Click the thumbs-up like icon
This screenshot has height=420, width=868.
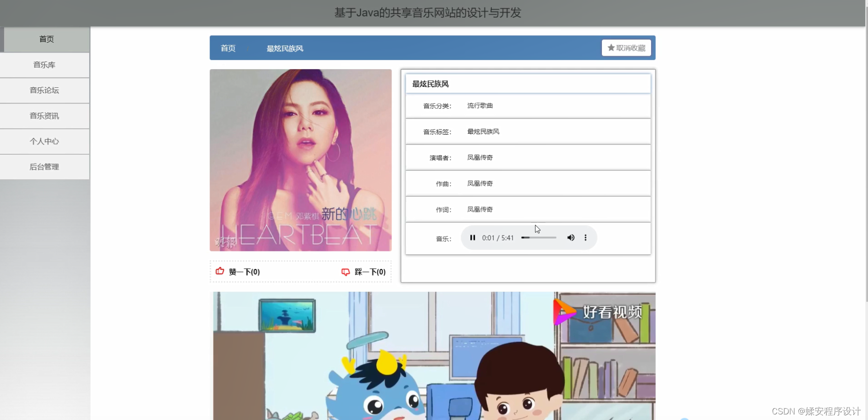click(220, 271)
